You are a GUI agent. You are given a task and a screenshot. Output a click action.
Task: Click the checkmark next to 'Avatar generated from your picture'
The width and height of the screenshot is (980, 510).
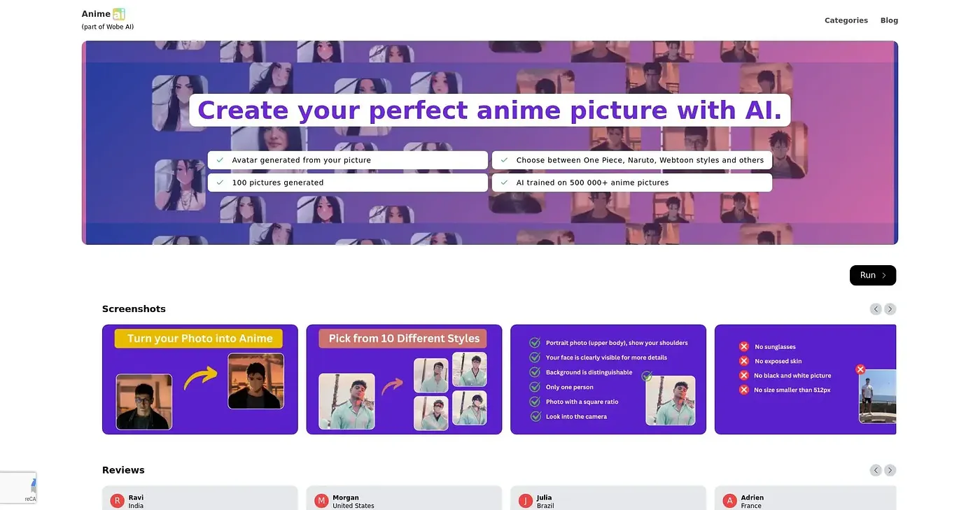click(x=220, y=160)
